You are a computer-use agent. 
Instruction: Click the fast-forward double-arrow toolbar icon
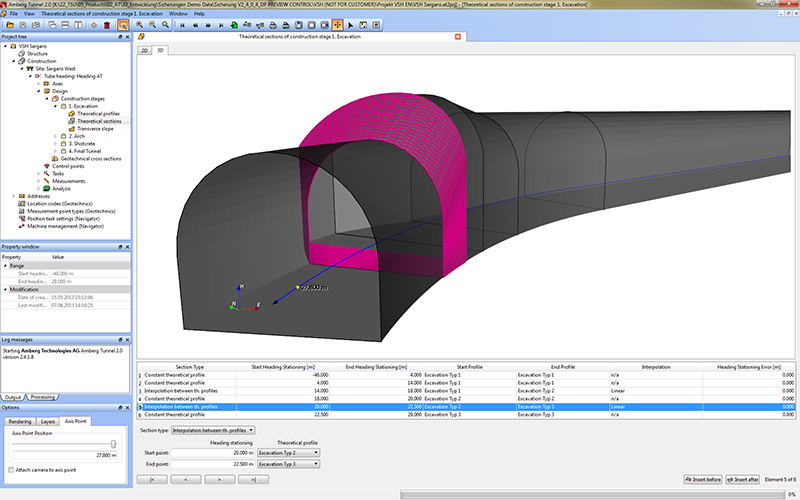(208, 25)
